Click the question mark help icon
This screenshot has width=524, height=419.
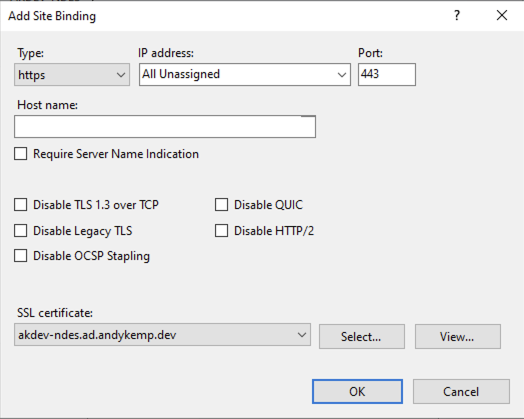tap(457, 15)
